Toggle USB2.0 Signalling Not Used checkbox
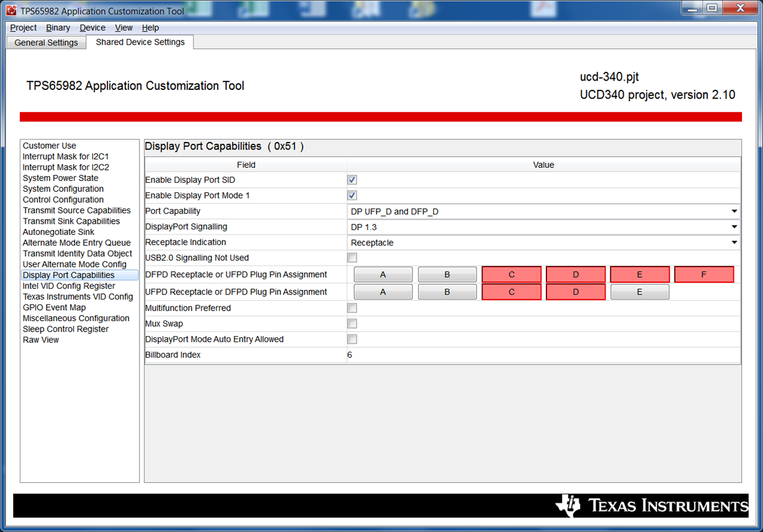Screen dimensions: 763x532 coord(352,257)
